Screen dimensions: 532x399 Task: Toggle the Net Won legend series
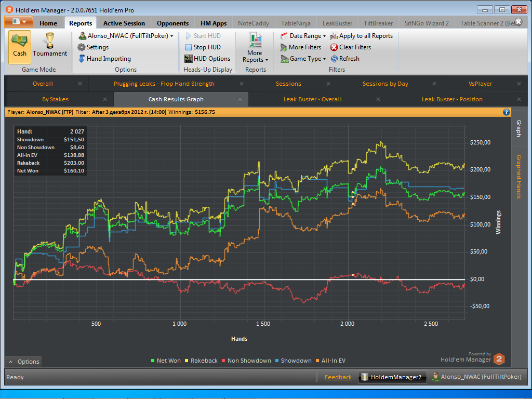(x=166, y=361)
